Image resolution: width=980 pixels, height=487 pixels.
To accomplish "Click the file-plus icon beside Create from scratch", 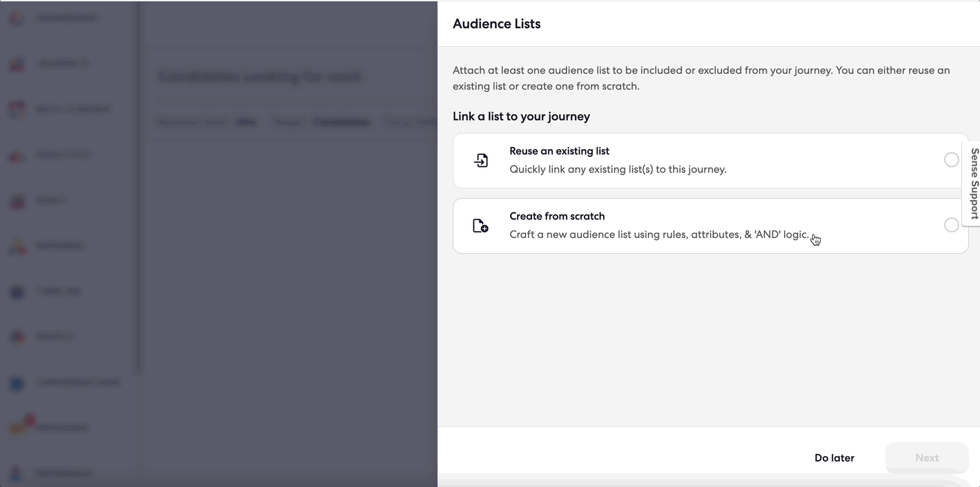I will point(480,226).
